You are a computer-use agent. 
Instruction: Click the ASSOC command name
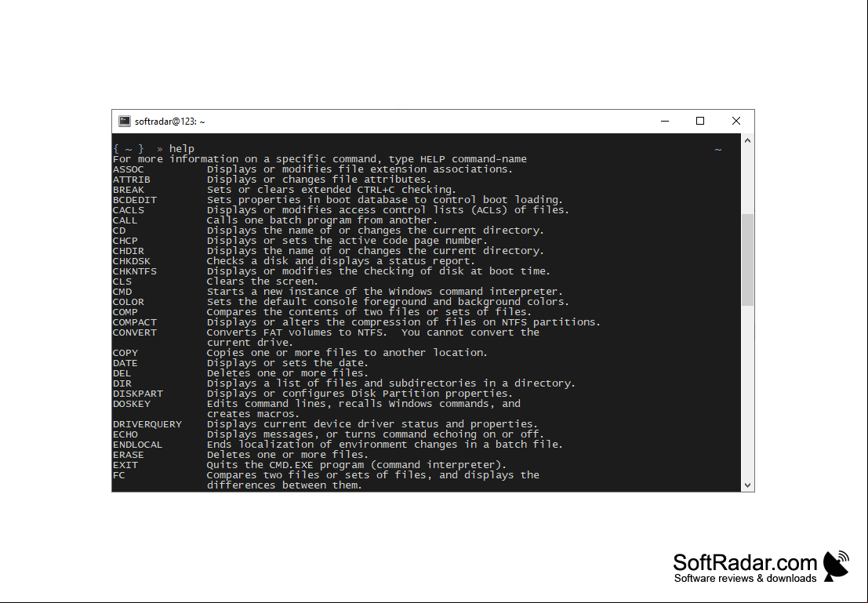pyautogui.click(x=129, y=169)
